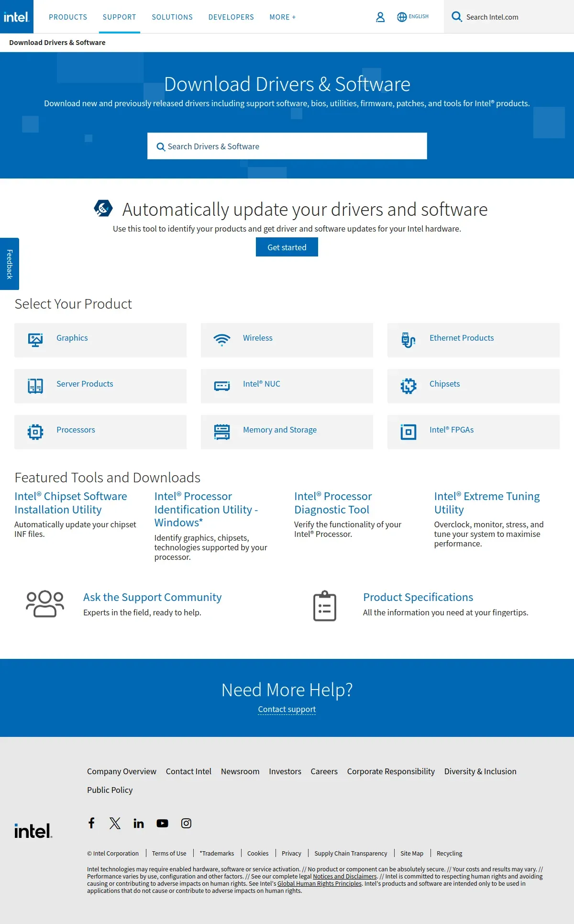Click the Ethernet Products cable icon
This screenshot has width=574, height=924.
pos(408,340)
